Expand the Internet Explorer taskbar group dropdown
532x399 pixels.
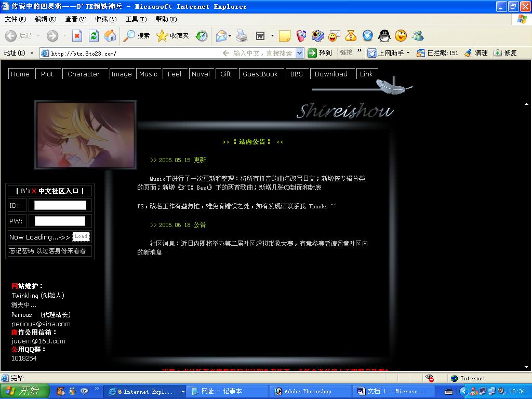click(x=183, y=392)
